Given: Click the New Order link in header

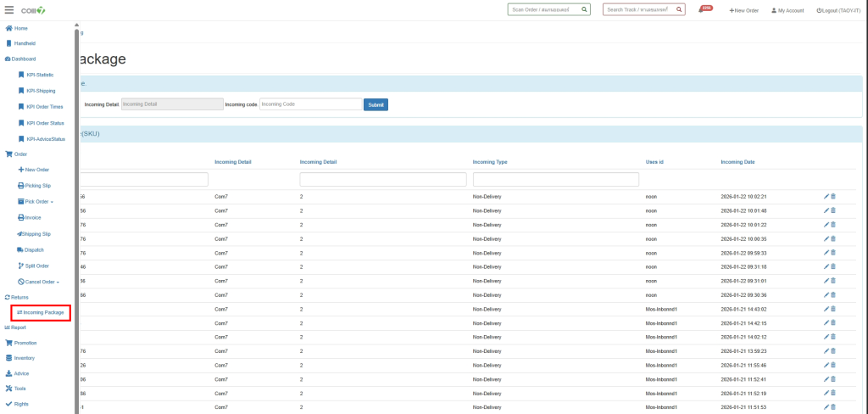Looking at the screenshot, I should pos(743,10).
